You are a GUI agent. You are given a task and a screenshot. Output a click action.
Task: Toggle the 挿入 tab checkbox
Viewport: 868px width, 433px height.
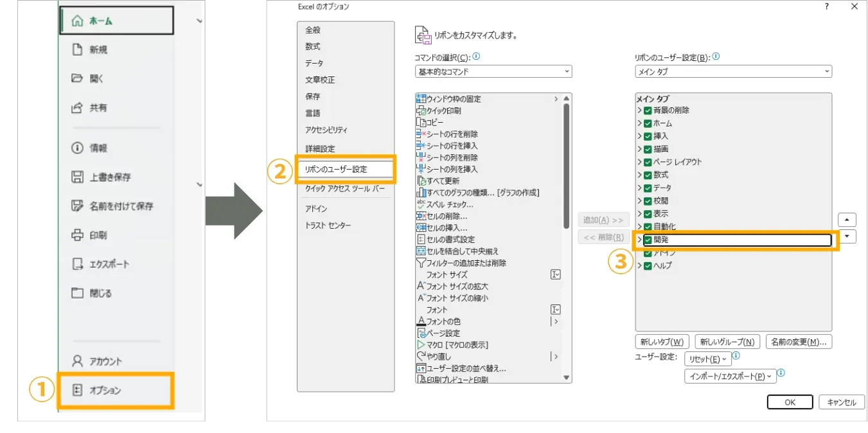pyautogui.click(x=648, y=136)
